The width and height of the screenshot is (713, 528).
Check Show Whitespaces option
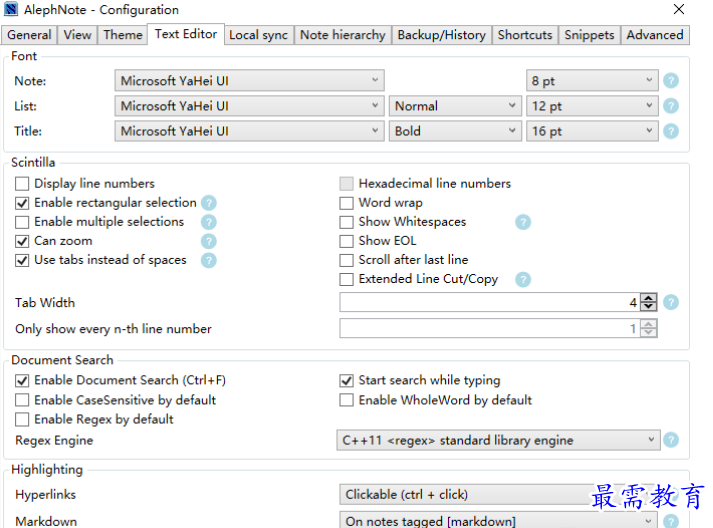[346, 222]
